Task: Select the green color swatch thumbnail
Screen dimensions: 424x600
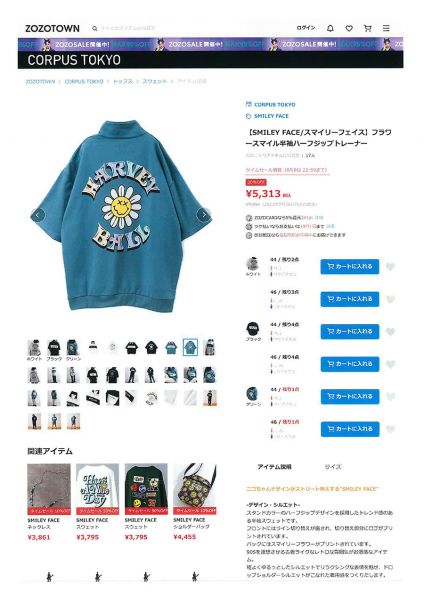Action: pyautogui.click(x=73, y=350)
